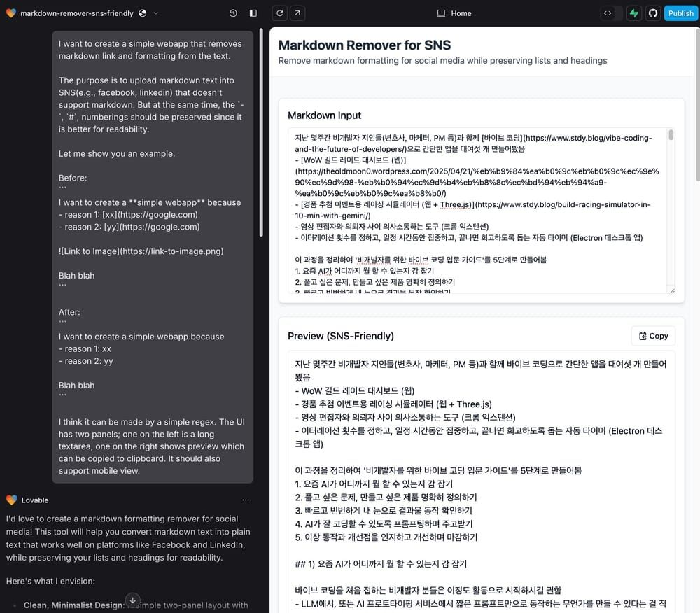The height and width of the screenshot is (613, 700).
Task: Select the Home page route selector
Action: 454,13
